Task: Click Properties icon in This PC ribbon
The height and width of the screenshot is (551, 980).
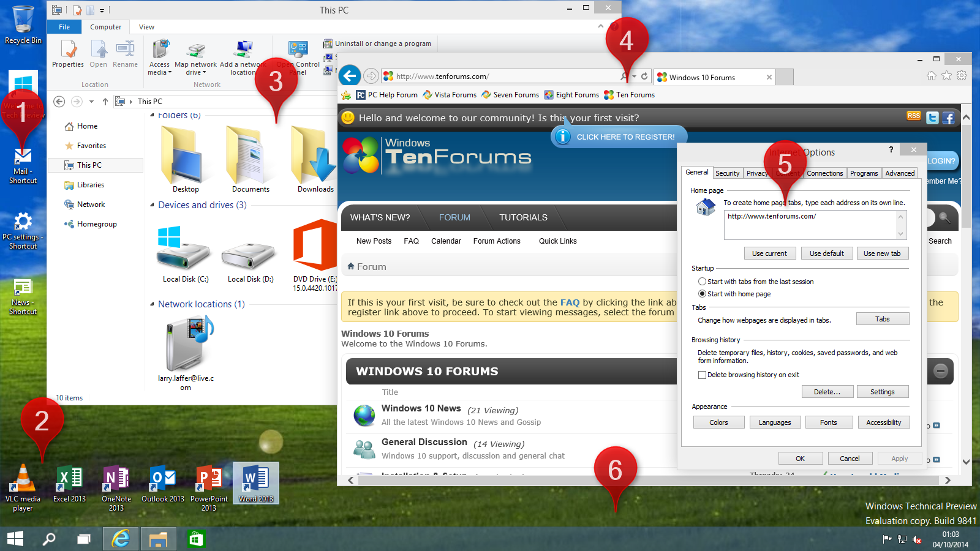Action: click(68, 54)
